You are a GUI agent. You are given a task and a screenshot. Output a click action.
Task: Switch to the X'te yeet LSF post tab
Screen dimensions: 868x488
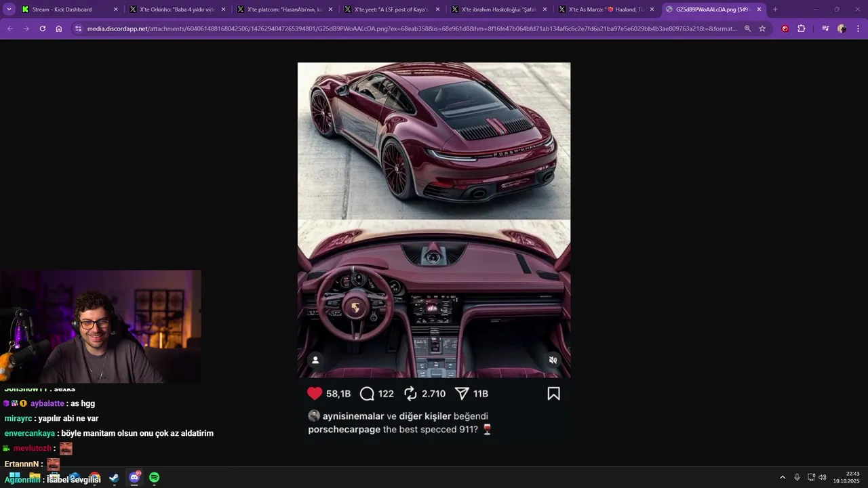392,9
